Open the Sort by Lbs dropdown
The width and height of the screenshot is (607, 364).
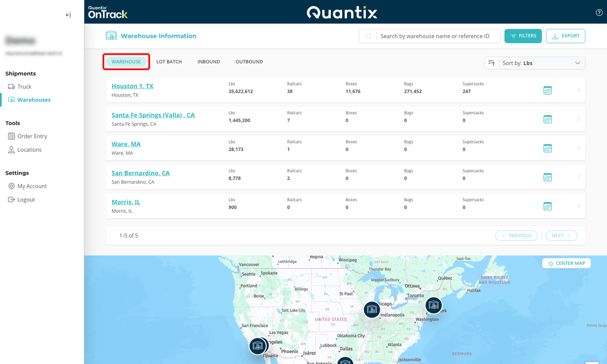541,63
